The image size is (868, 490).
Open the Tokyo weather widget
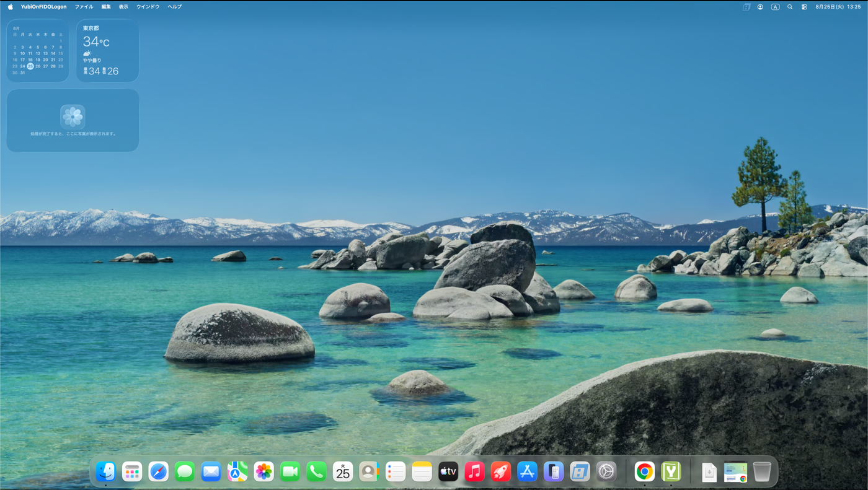click(107, 50)
